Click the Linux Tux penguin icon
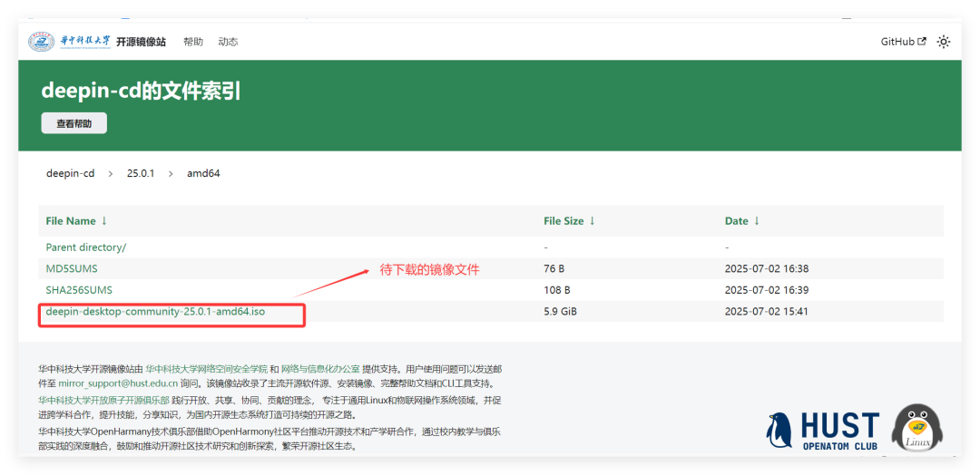 pyautogui.click(x=916, y=428)
